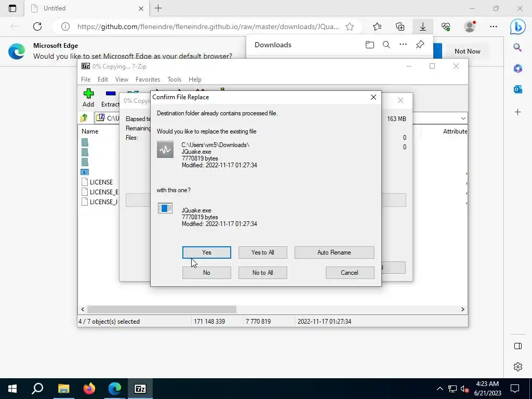Launch Firefox from the taskbar
Image resolution: width=532 pixels, height=399 pixels.
click(x=89, y=389)
